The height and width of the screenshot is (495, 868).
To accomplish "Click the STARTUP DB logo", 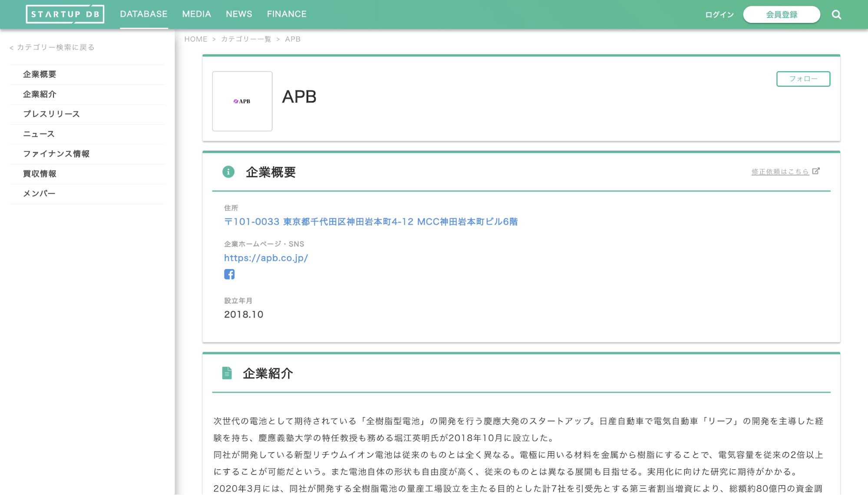I will [65, 14].
